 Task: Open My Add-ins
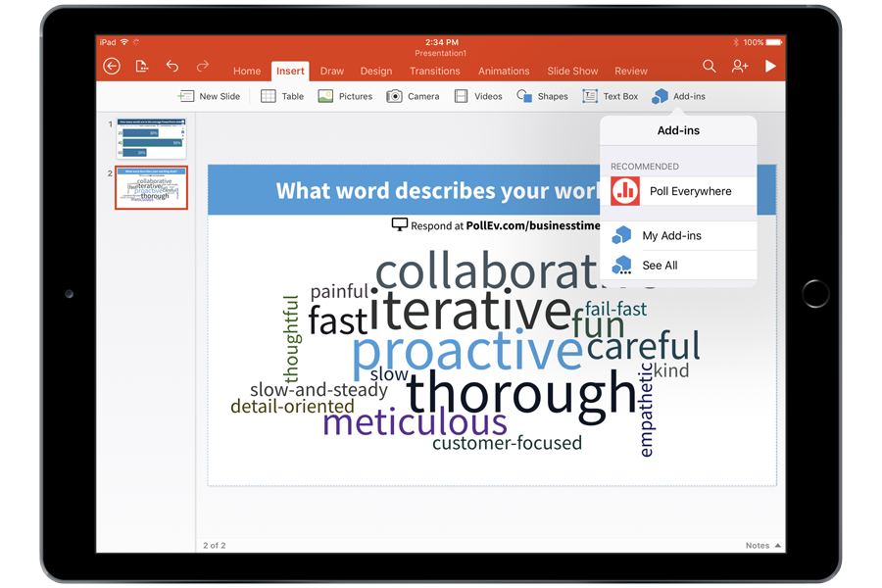tap(671, 235)
